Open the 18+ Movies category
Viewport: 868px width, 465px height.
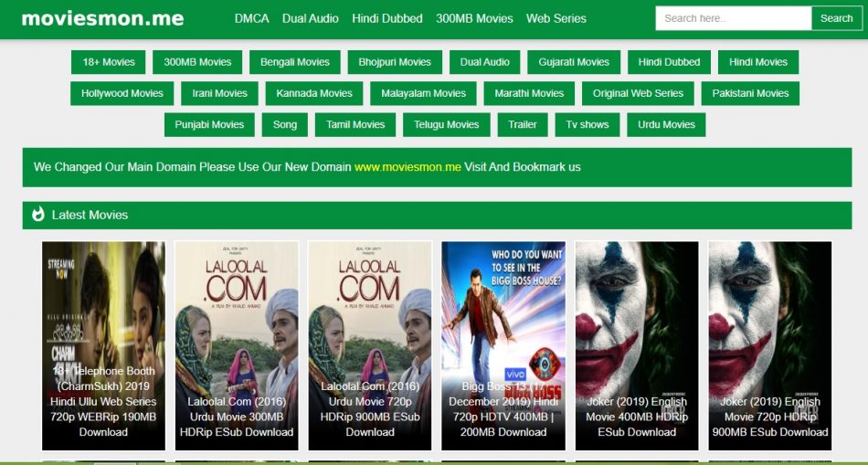click(x=109, y=62)
